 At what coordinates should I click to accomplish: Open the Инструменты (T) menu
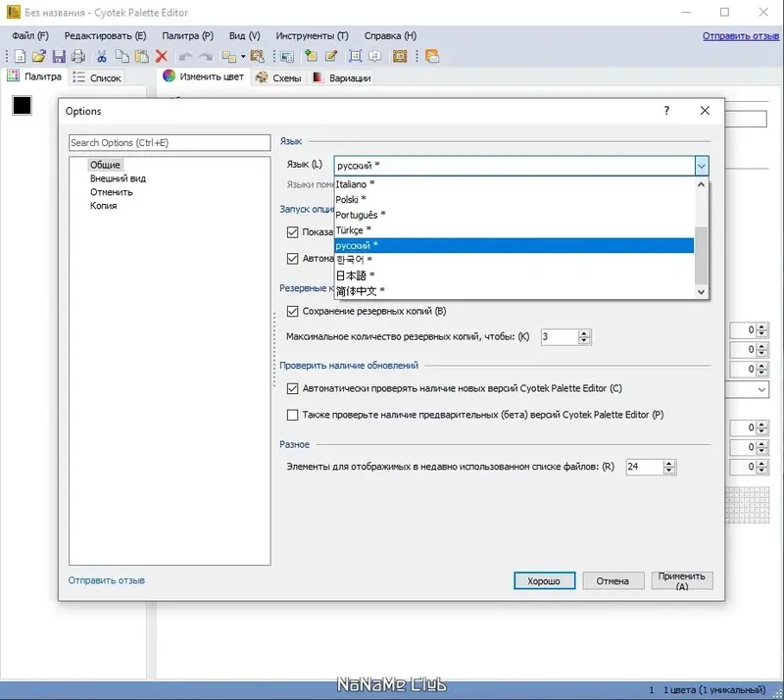(x=312, y=36)
